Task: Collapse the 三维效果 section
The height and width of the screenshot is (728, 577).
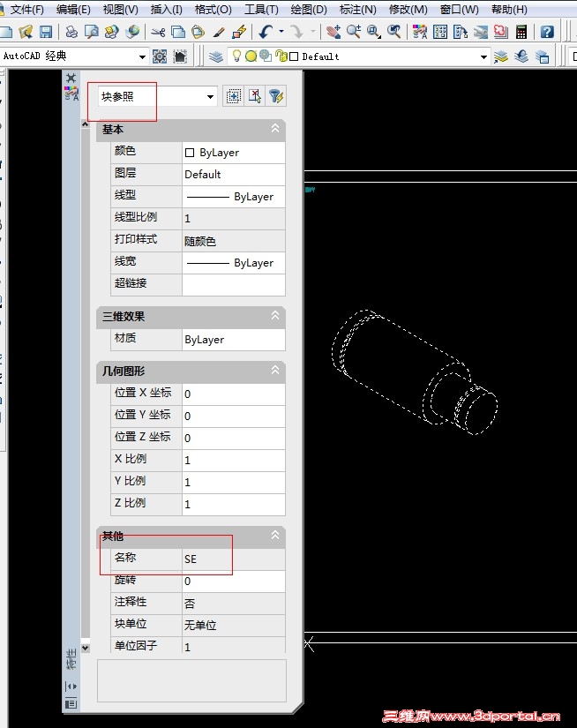Action: coord(274,316)
